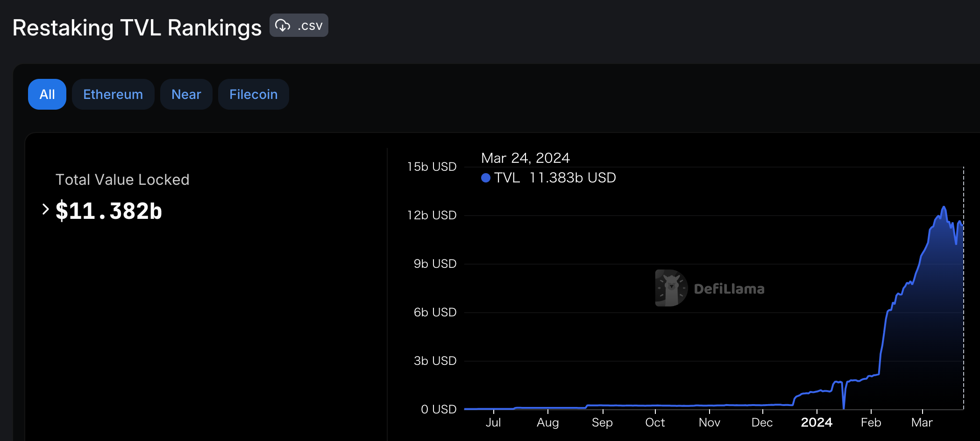This screenshot has width=980, height=441.
Task: Click the Dec label on the time axis
Action: (762, 422)
